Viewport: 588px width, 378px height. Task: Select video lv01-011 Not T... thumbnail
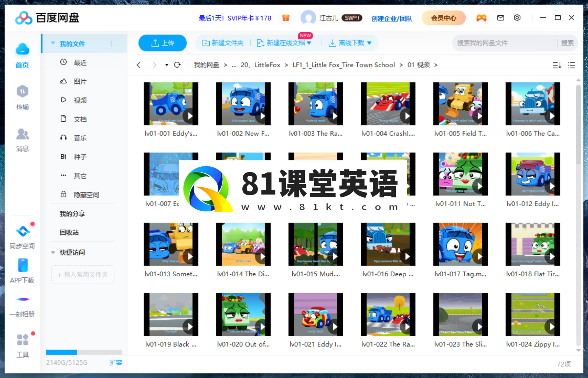pos(460,174)
